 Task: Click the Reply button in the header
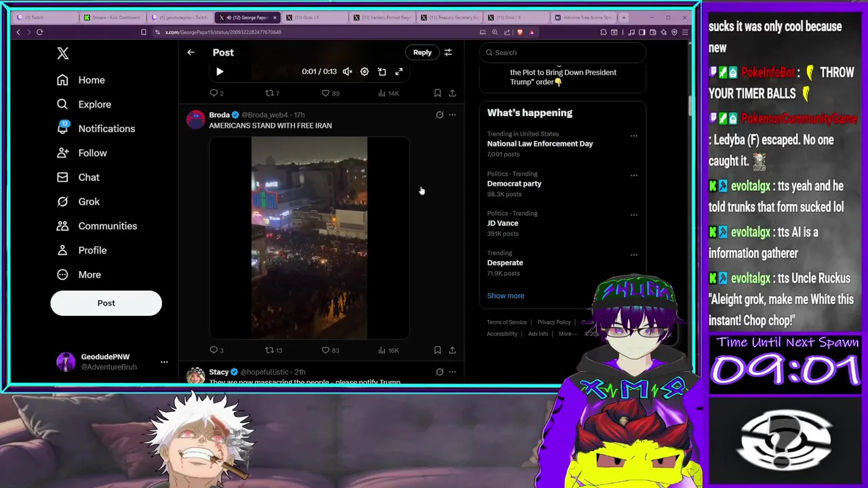[x=422, y=52]
